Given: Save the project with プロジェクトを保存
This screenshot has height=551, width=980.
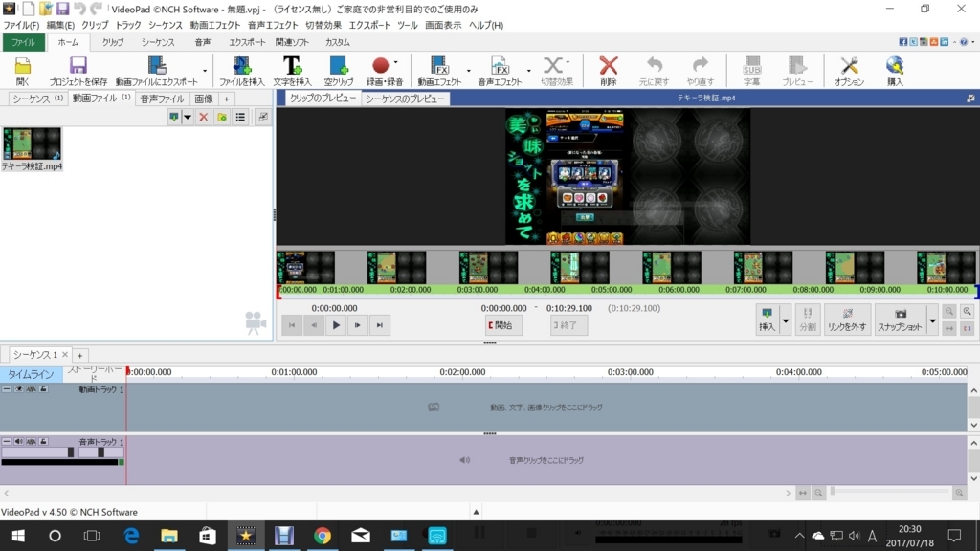Looking at the screenshot, I should (78, 71).
